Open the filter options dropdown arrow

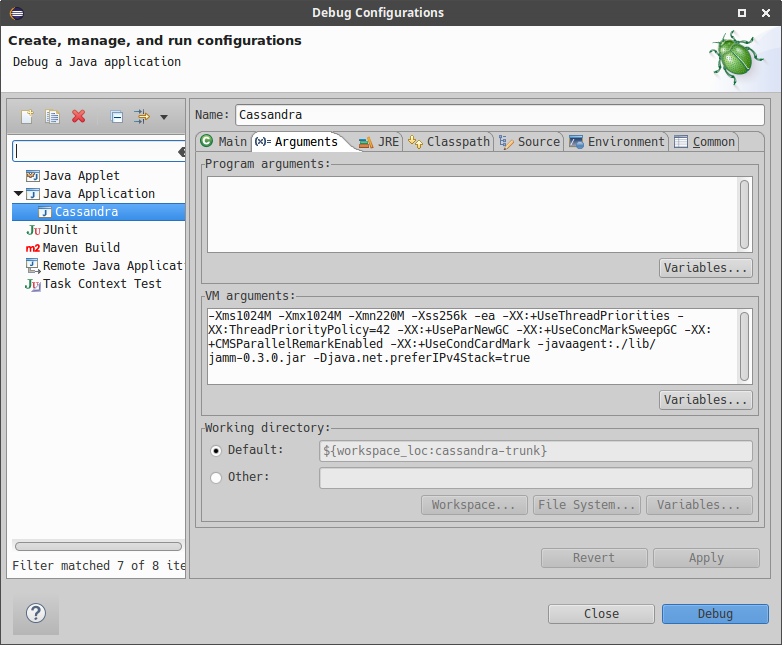click(164, 118)
